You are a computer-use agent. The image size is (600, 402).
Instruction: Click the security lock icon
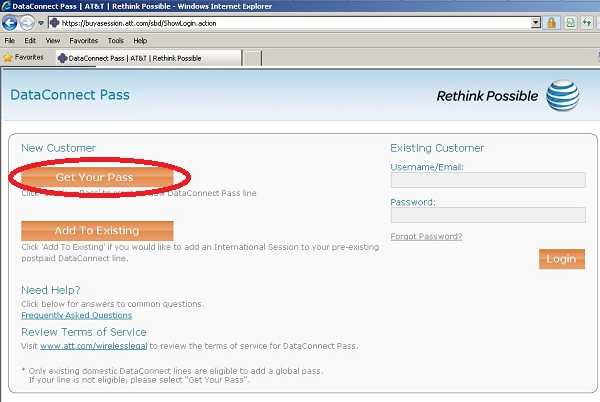(x=551, y=23)
